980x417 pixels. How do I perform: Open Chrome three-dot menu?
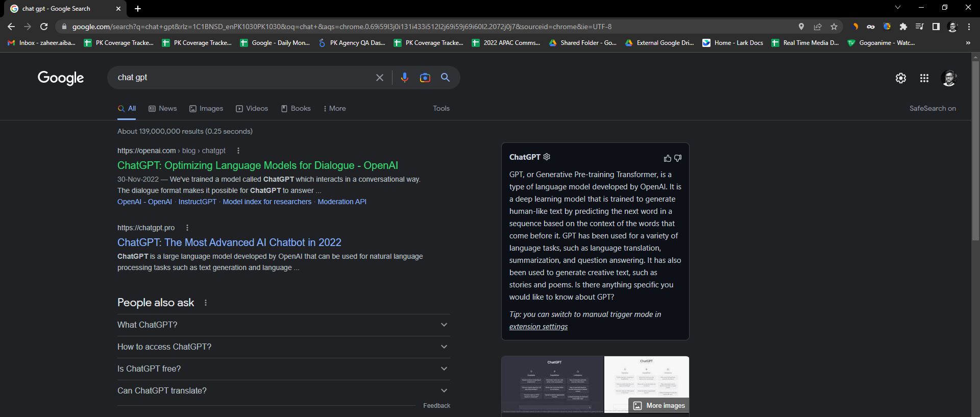click(969, 27)
